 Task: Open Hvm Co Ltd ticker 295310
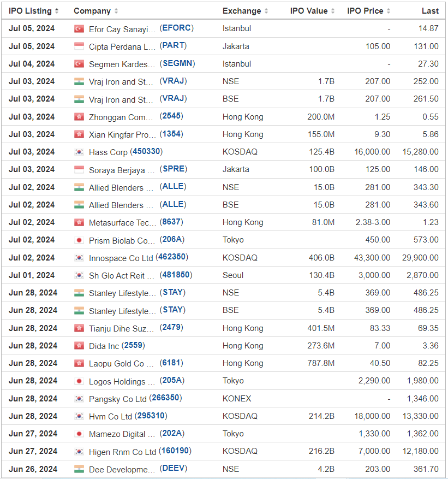click(151, 416)
